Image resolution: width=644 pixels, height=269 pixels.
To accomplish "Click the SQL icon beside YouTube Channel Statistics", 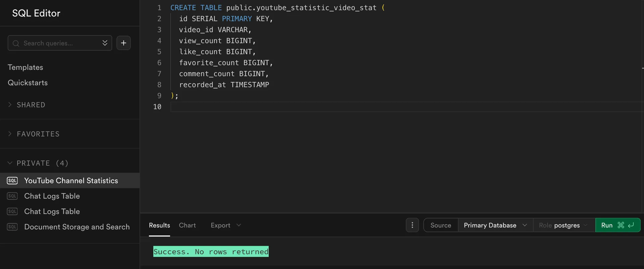I will 12,181.
